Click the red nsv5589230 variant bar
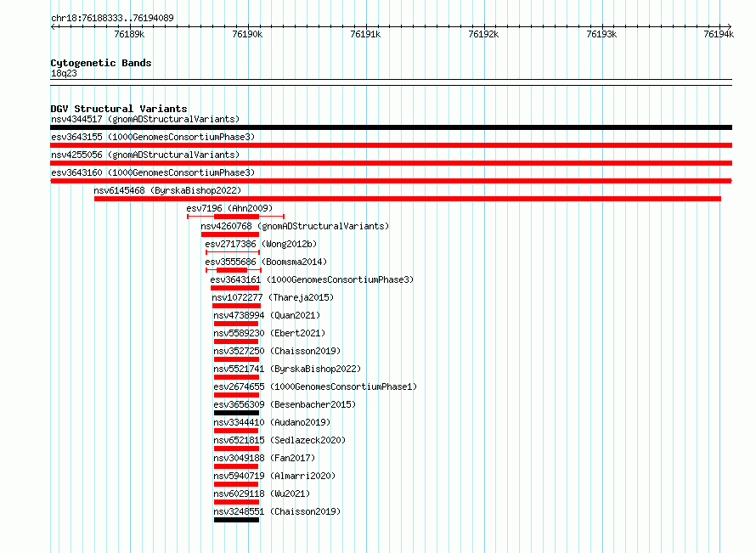The image size is (756, 553). pyautogui.click(x=236, y=341)
